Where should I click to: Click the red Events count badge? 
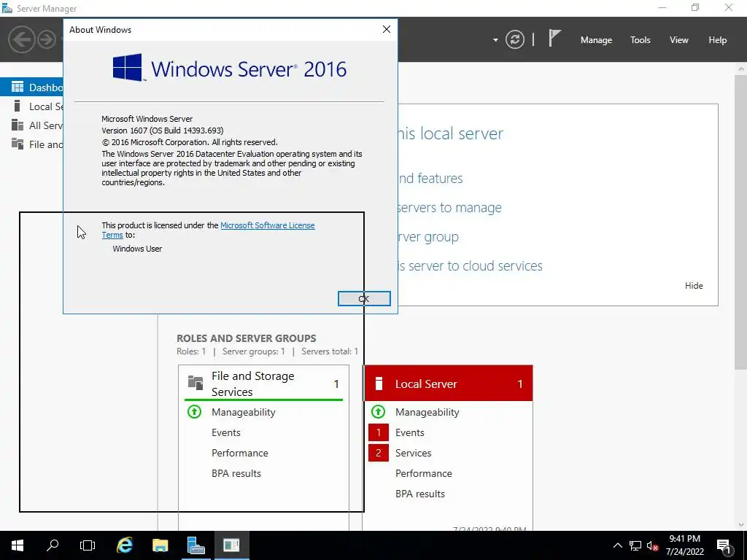(379, 432)
